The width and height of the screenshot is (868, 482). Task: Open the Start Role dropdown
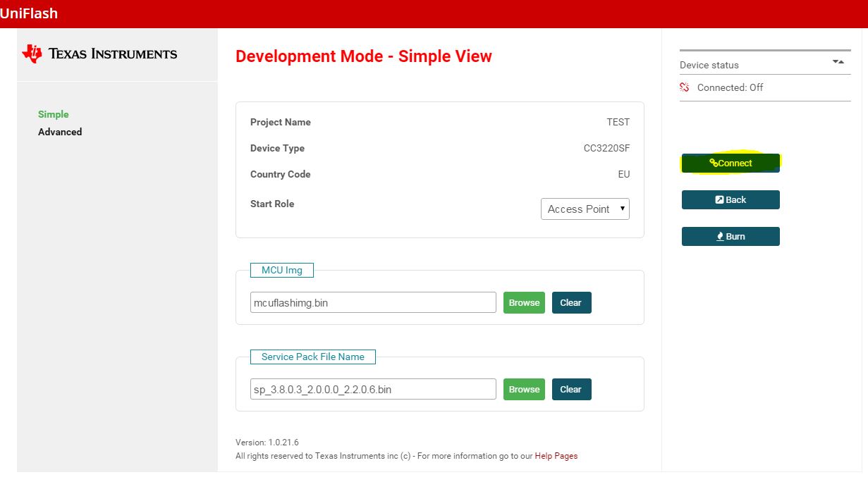point(585,209)
